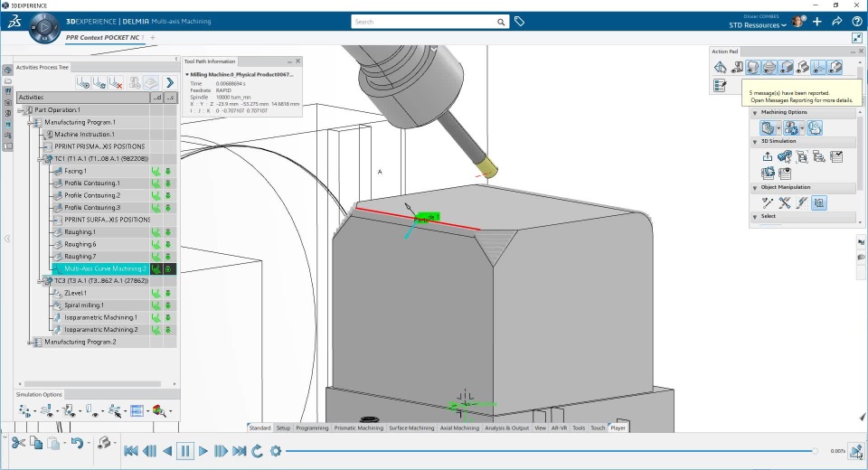Screen dimensions: 868x470
Task: Click horizontal scrollbar of Activities tree
Action: 92,383
